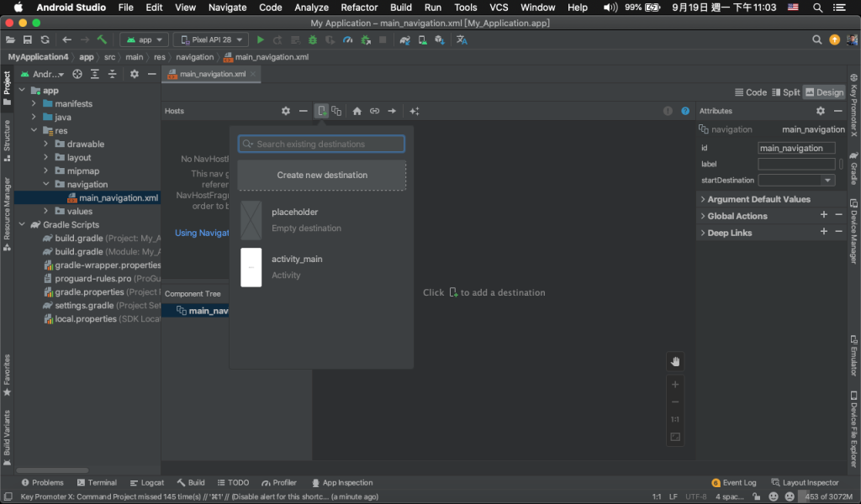The image size is (861, 504).
Task: Open the app run configuration dropdown
Action: pyautogui.click(x=145, y=40)
